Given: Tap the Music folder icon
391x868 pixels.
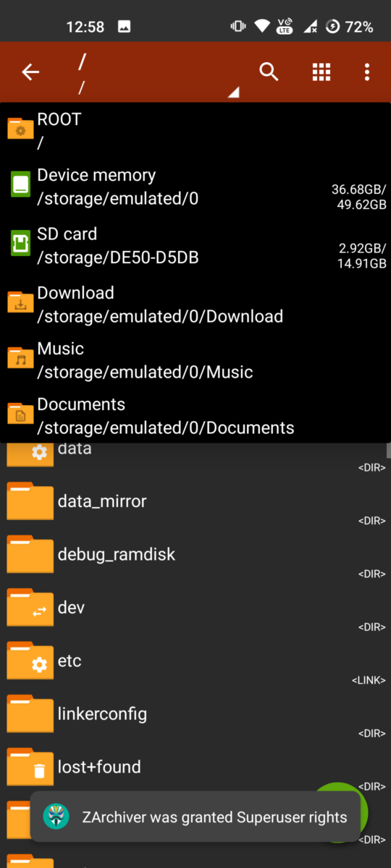Looking at the screenshot, I should click(20, 359).
